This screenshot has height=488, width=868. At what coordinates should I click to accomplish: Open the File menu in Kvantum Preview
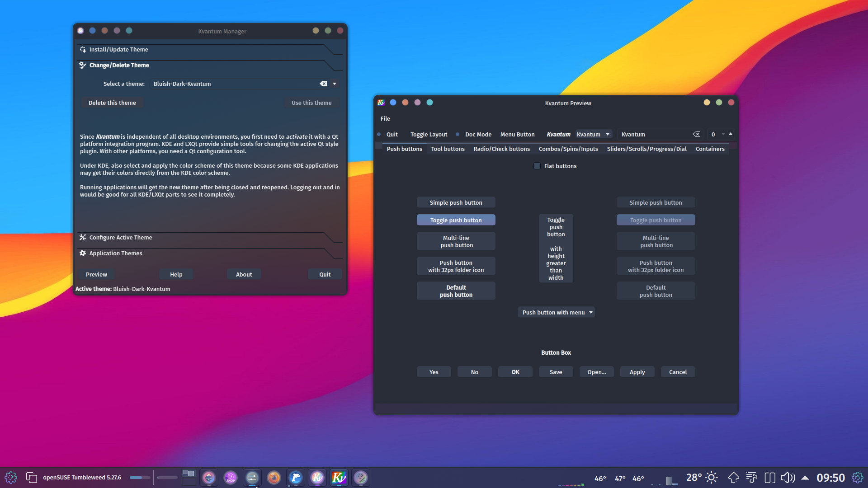pyautogui.click(x=385, y=118)
